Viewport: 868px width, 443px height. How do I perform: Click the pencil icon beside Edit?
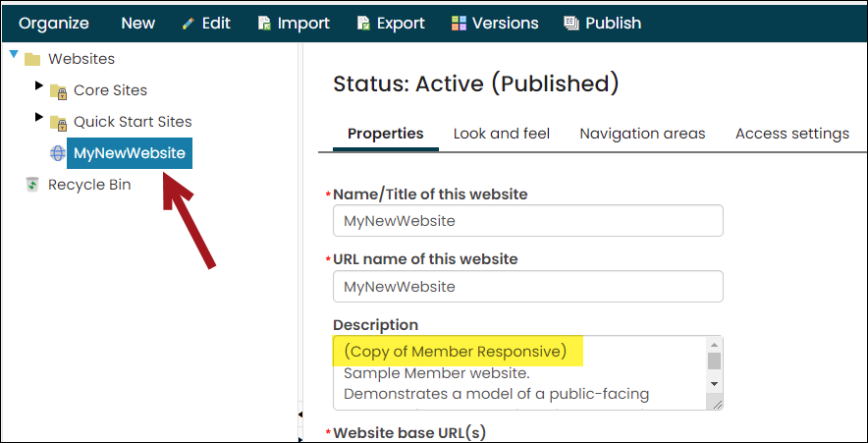189,24
